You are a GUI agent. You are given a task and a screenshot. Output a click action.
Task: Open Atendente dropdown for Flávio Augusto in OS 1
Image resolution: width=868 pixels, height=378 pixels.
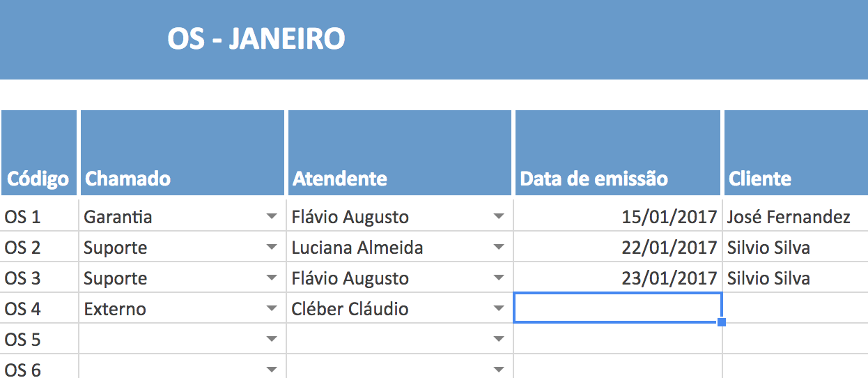click(499, 217)
